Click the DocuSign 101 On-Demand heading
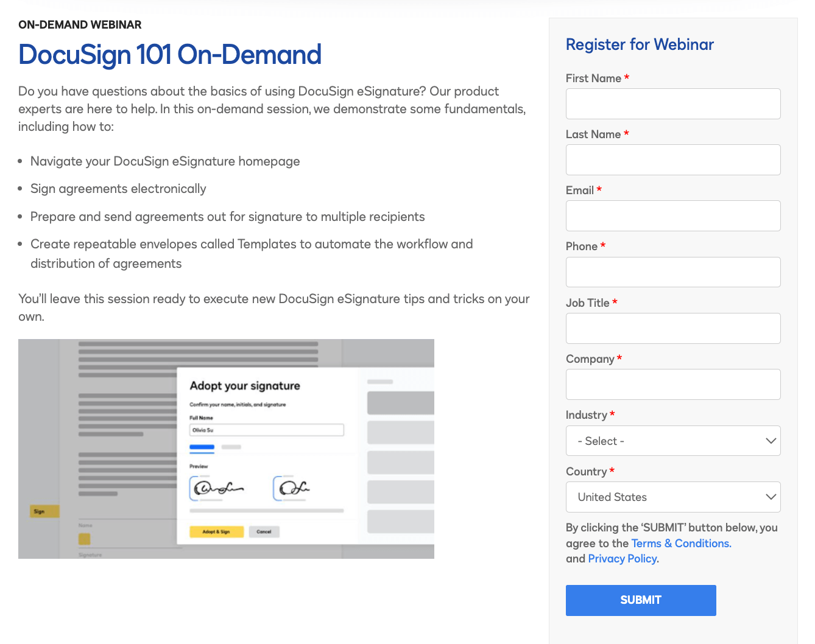 click(170, 54)
